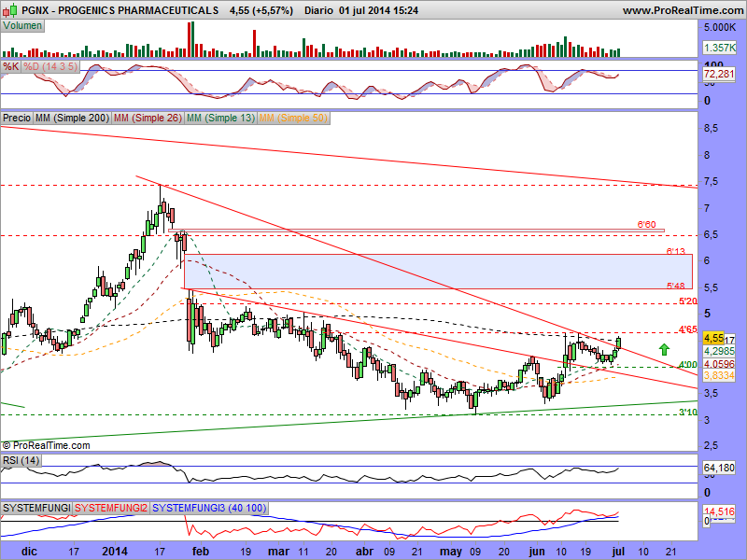Screen dimensions: 747x560
Task: Click the 5'20 resistance level label
Action: (x=688, y=301)
